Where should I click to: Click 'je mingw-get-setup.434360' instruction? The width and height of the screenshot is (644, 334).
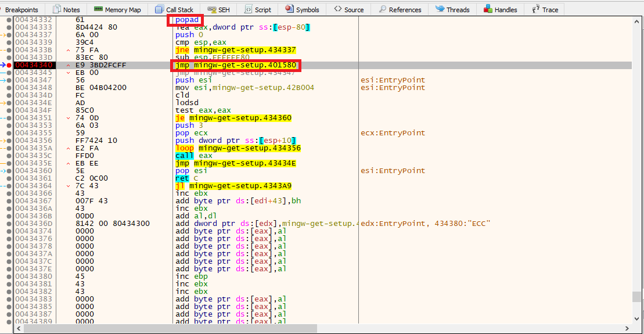[x=233, y=118]
